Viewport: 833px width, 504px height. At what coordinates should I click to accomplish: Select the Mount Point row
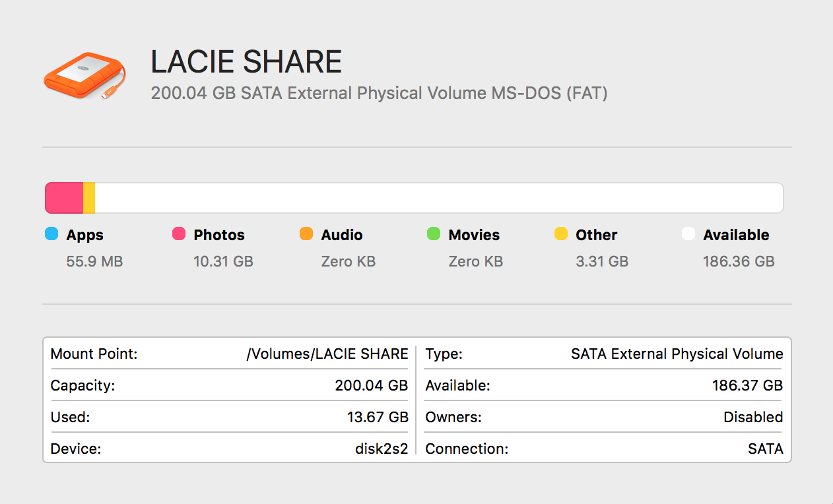pos(229,354)
